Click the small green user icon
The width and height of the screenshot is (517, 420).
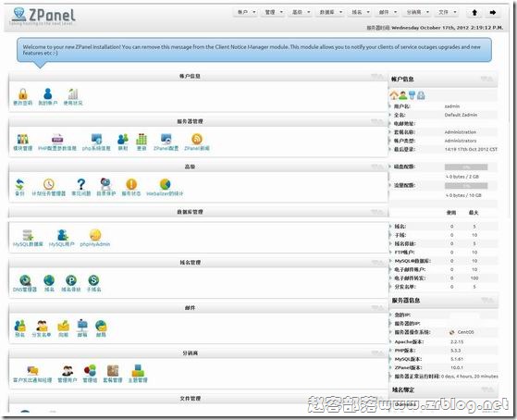click(x=403, y=95)
